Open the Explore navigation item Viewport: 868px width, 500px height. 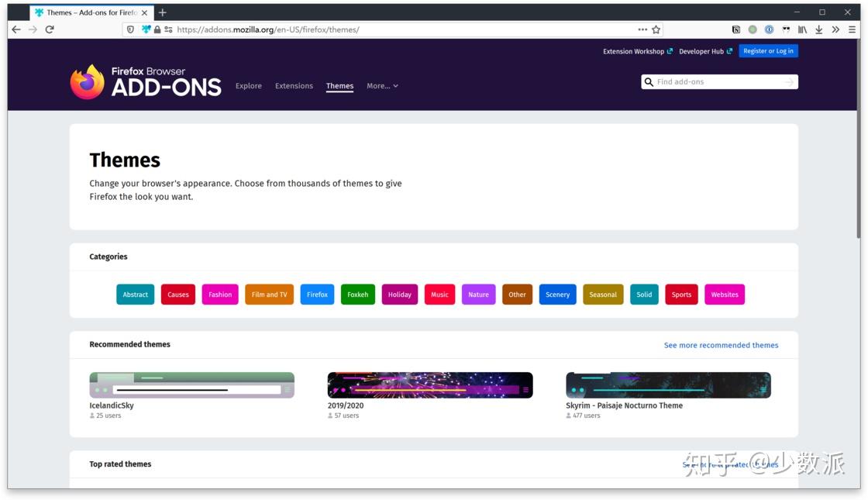[249, 86]
